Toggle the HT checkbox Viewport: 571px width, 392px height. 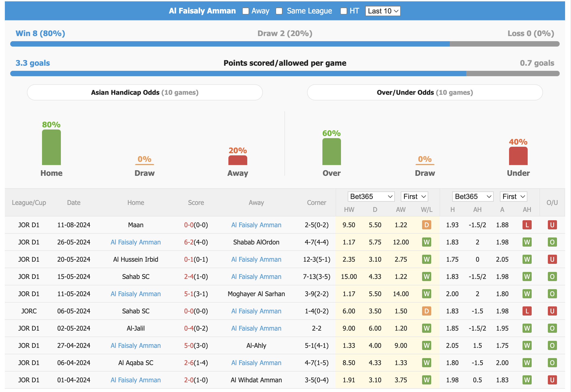(343, 11)
